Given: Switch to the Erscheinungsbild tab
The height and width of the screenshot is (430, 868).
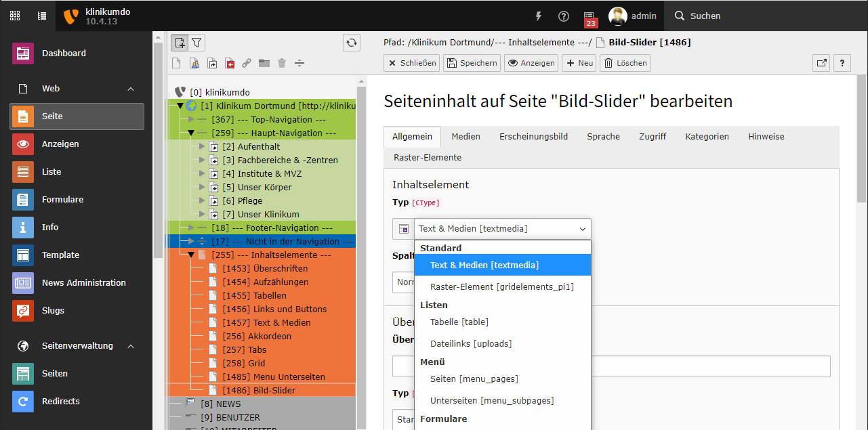Looking at the screenshot, I should (534, 137).
